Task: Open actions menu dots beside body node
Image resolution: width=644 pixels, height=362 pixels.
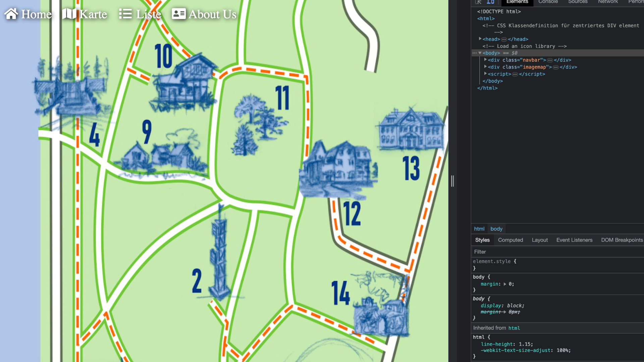Action: click(474, 53)
